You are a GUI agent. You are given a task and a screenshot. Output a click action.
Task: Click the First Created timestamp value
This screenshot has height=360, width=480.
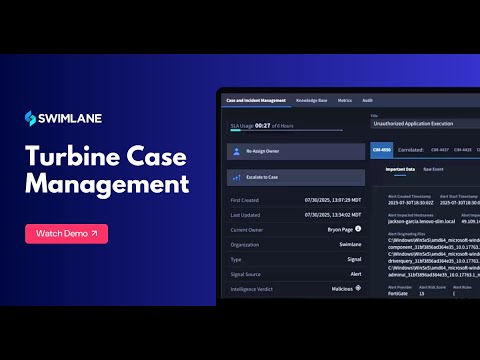point(333,200)
